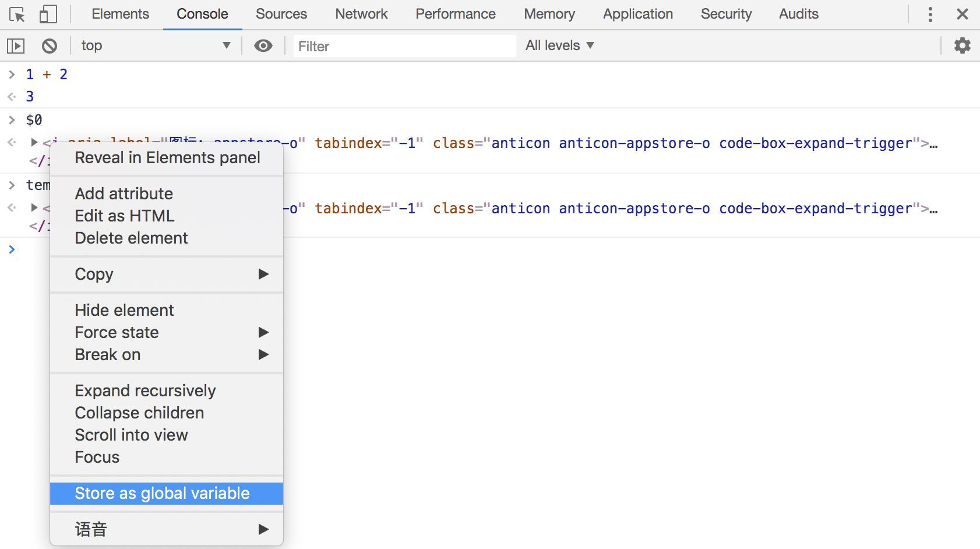980x549 pixels.
Task: Switch to the Elements tab
Action: (120, 14)
